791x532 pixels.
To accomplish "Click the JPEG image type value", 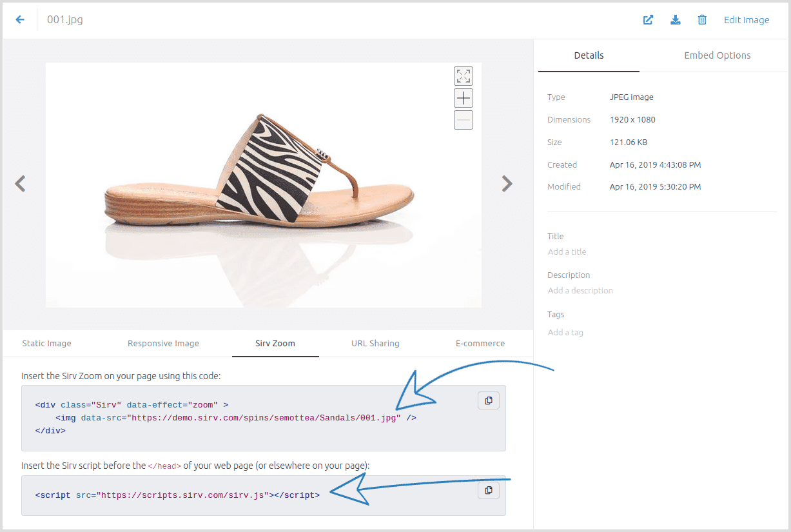I will click(631, 97).
